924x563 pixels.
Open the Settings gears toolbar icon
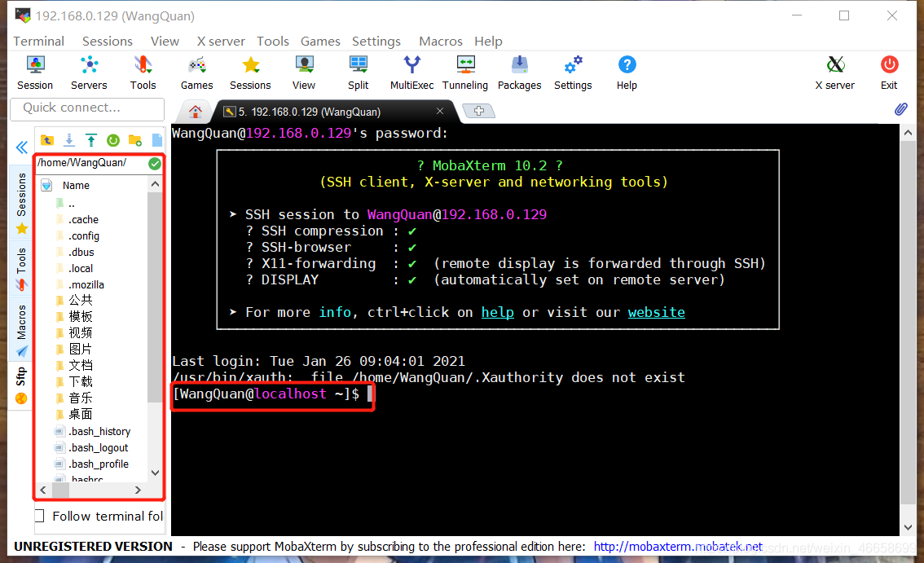(573, 73)
